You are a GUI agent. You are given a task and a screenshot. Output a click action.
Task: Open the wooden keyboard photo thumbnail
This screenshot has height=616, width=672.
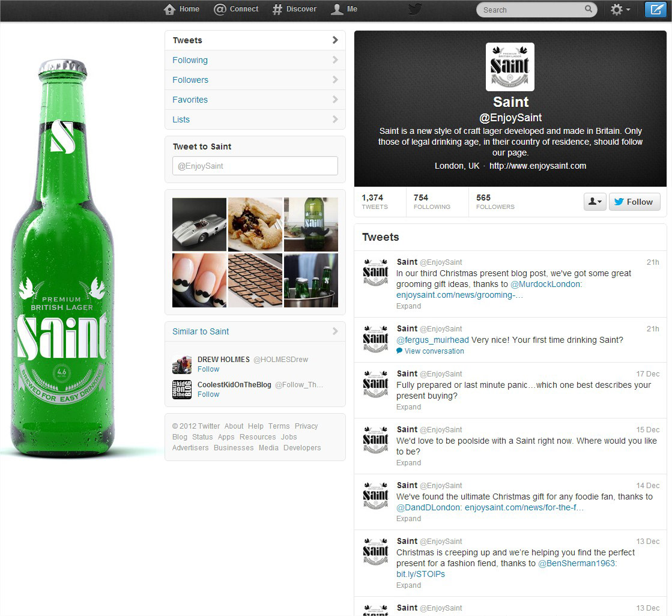[x=255, y=280]
